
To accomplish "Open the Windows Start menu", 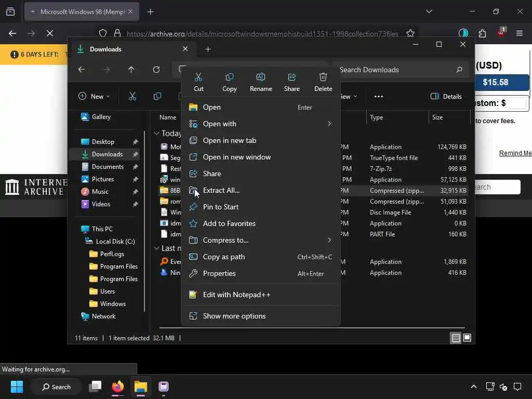I will (x=17, y=387).
